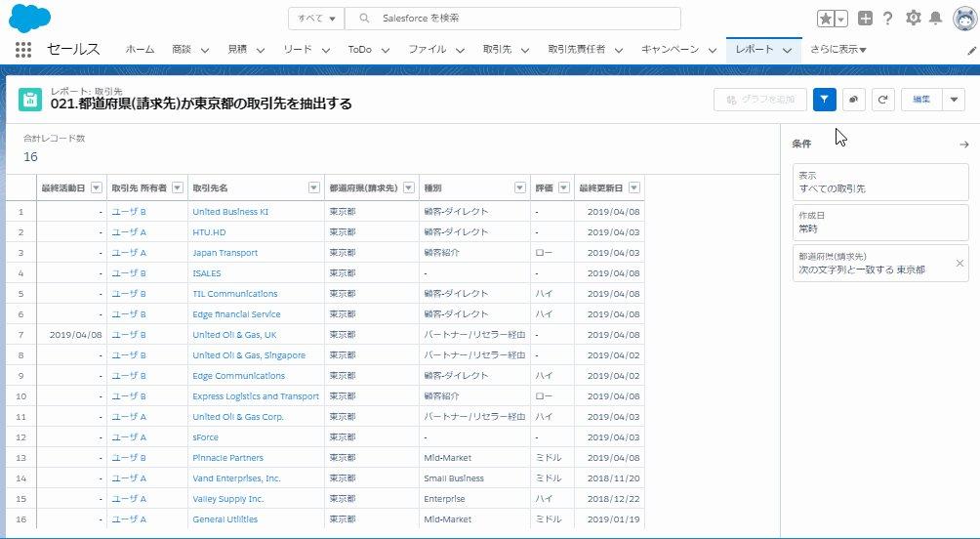Go to the リード tab
980x539 pixels.
[x=298, y=50]
